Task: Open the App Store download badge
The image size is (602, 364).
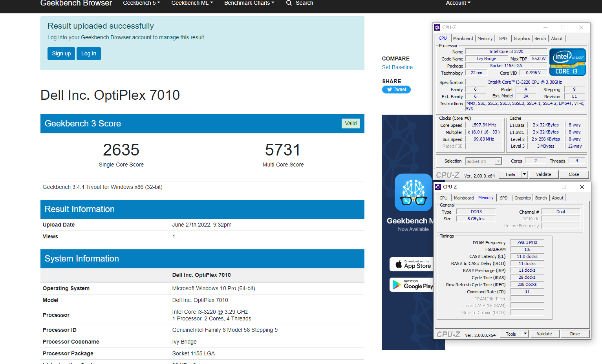Action: (x=412, y=264)
